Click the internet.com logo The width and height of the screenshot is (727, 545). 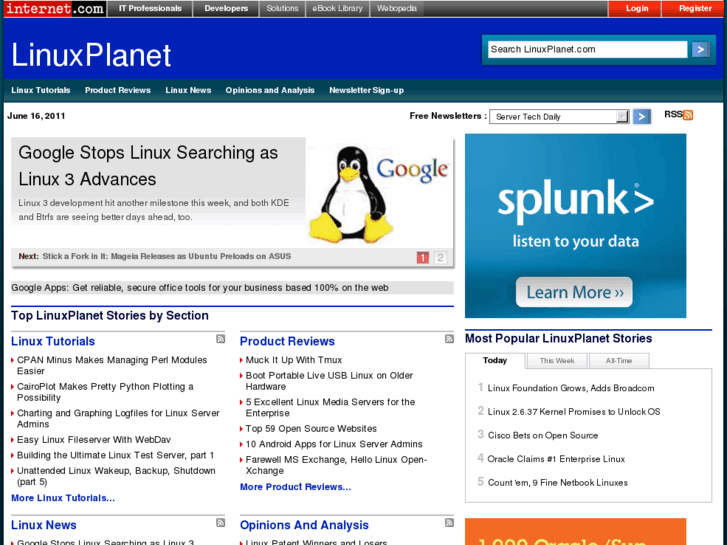point(55,8)
